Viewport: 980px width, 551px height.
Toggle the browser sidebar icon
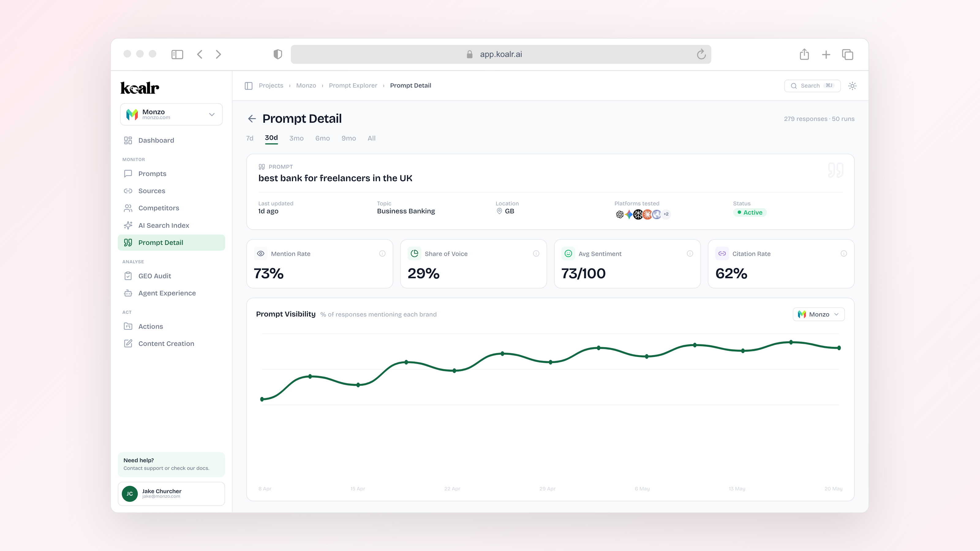177,54
